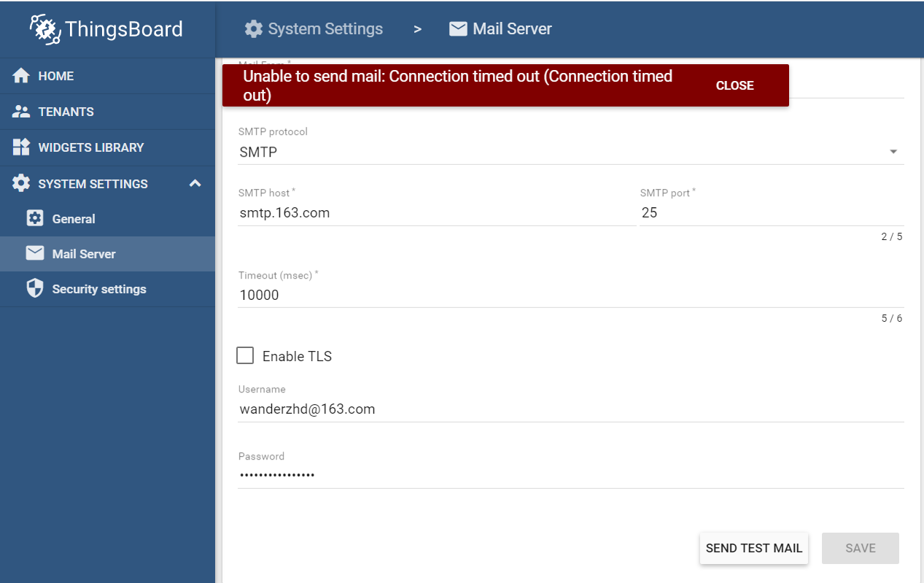924x583 pixels.
Task: Select the Home icon in the sidebar
Action: pyautogui.click(x=20, y=75)
